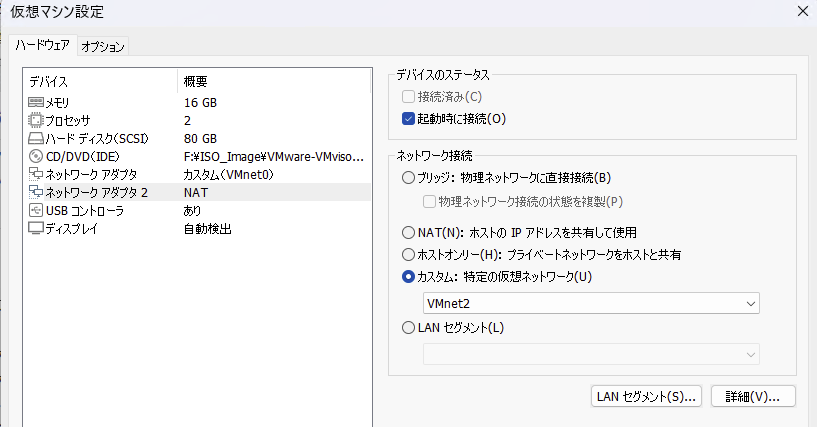Select the プロセッサ device icon

[35, 120]
